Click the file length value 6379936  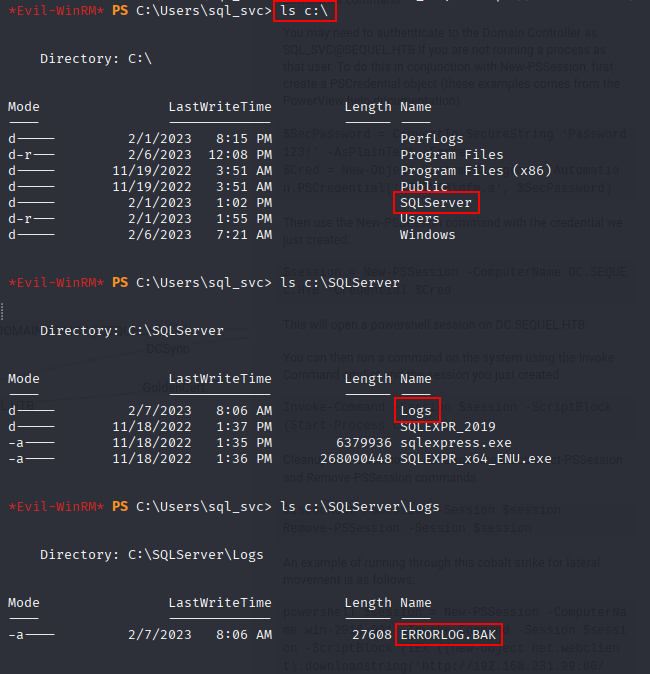click(x=364, y=442)
